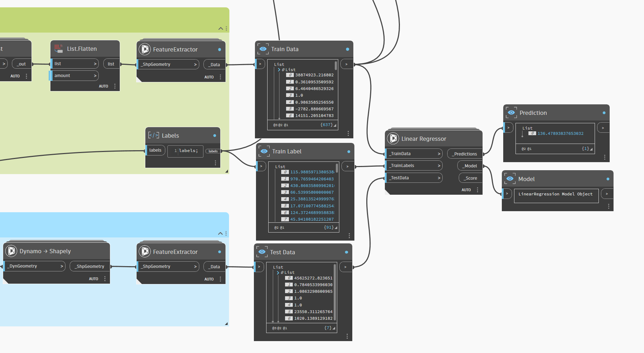This screenshot has height=353, width=644.
Task: Click the Train Label preview scrollbar
Action: coord(337,168)
